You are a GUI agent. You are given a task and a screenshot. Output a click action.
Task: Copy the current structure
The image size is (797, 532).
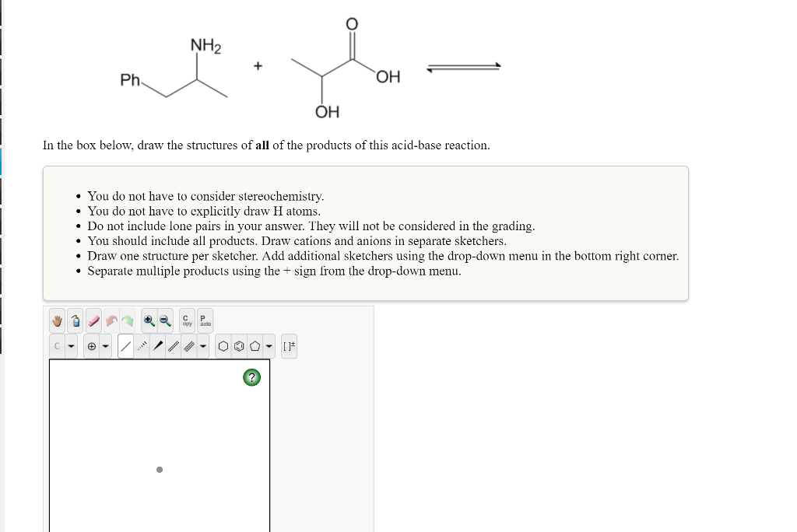click(186, 320)
